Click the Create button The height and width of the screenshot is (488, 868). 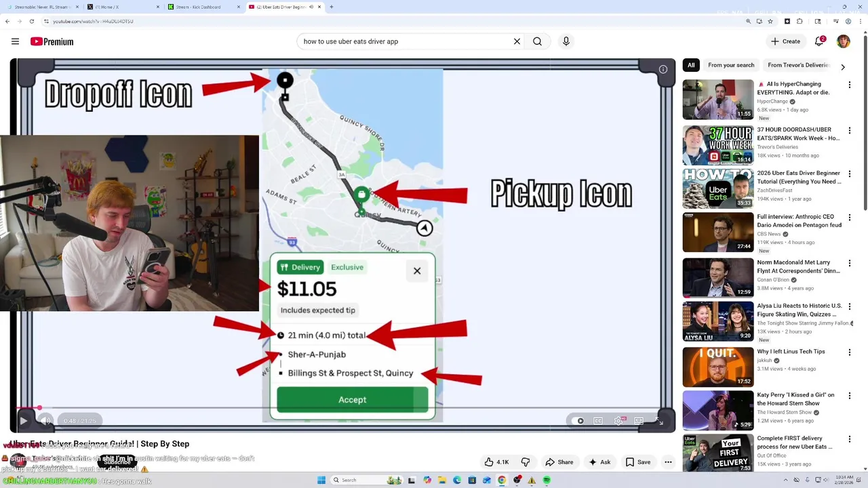[785, 41]
